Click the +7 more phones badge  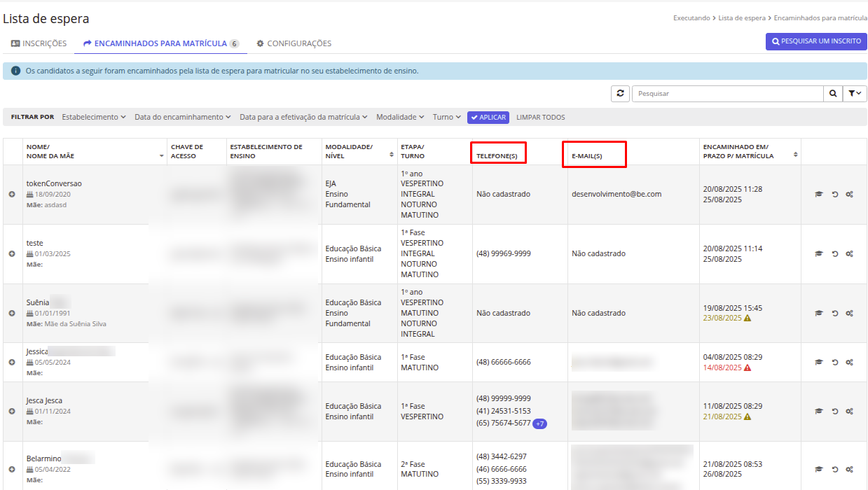coord(540,423)
